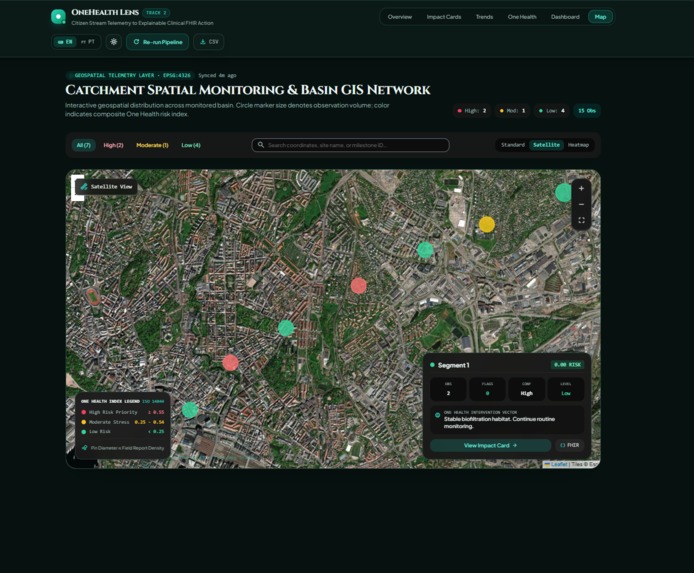Open the Overview tab
Viewport: 694px width, 573px height.
pos(400,17)
